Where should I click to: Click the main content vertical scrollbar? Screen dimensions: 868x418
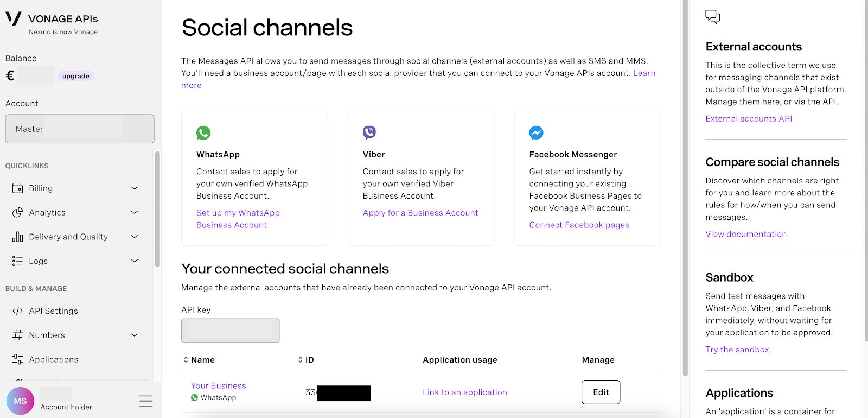point(685,187)
